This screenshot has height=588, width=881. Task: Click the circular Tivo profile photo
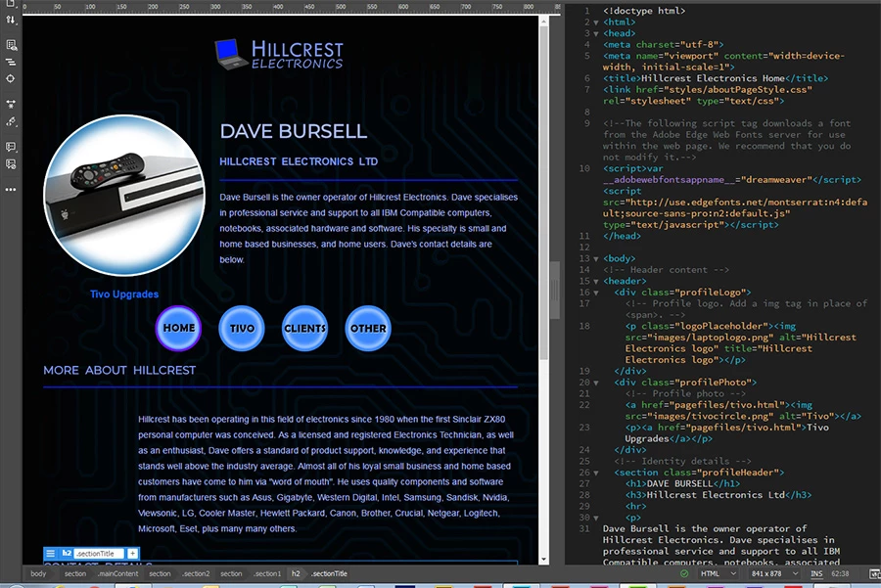point(124,196)
